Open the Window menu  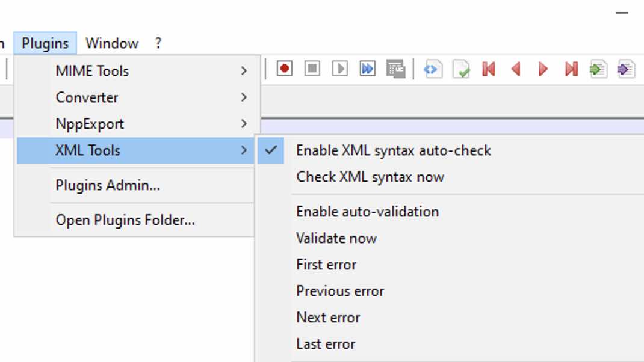point(112,43)
